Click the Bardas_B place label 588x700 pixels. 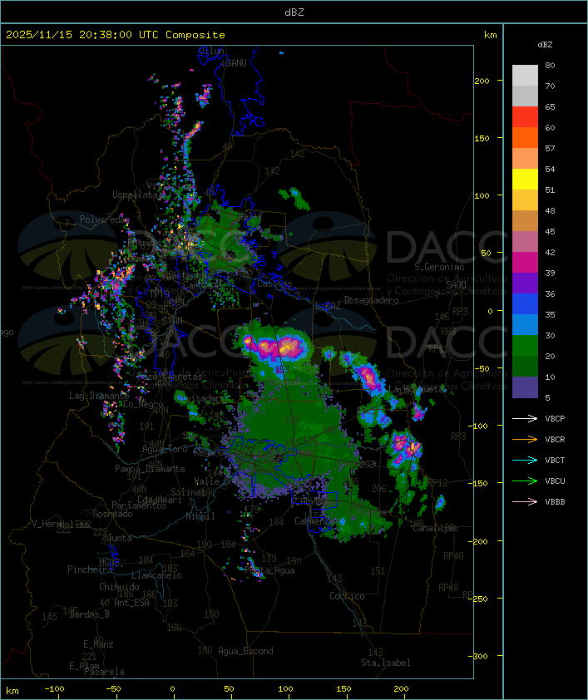[89, 614]
